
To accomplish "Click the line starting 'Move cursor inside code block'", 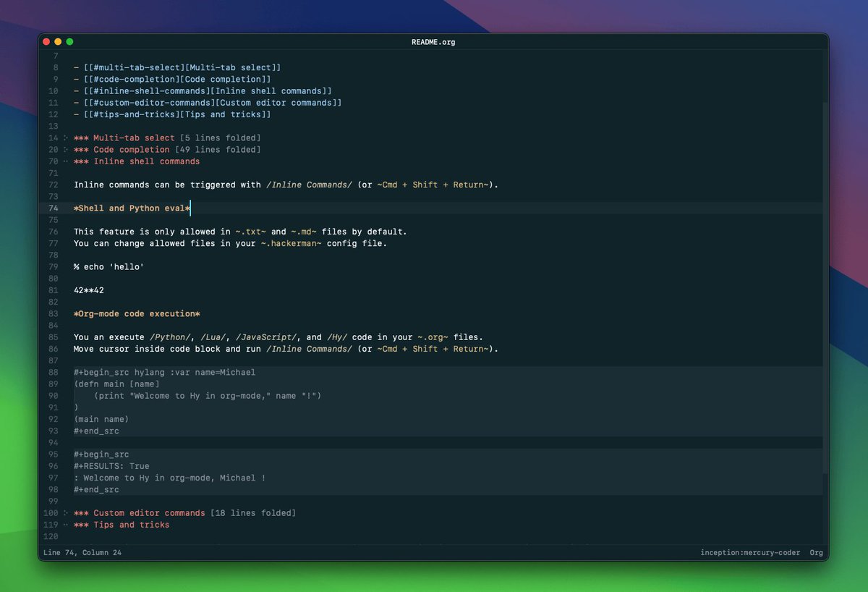I will (286, 349).
